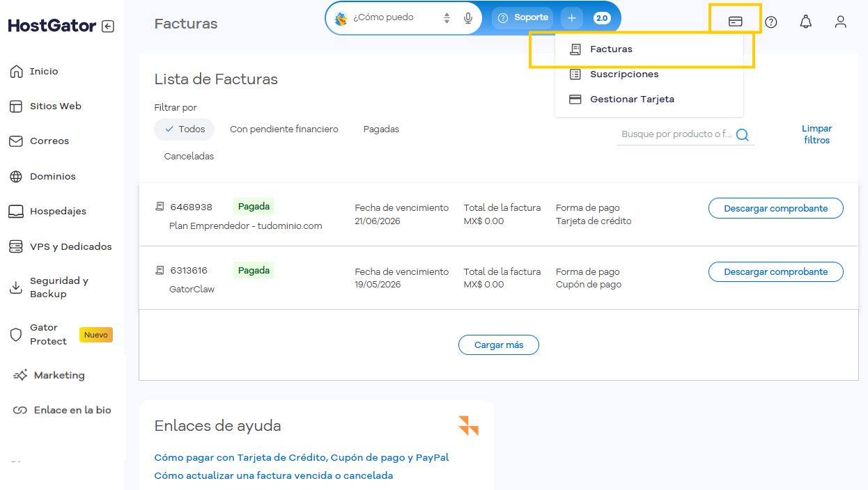868x490 pixels.
Task: Open the billing card icon in top bar
Action: [735, 22]
